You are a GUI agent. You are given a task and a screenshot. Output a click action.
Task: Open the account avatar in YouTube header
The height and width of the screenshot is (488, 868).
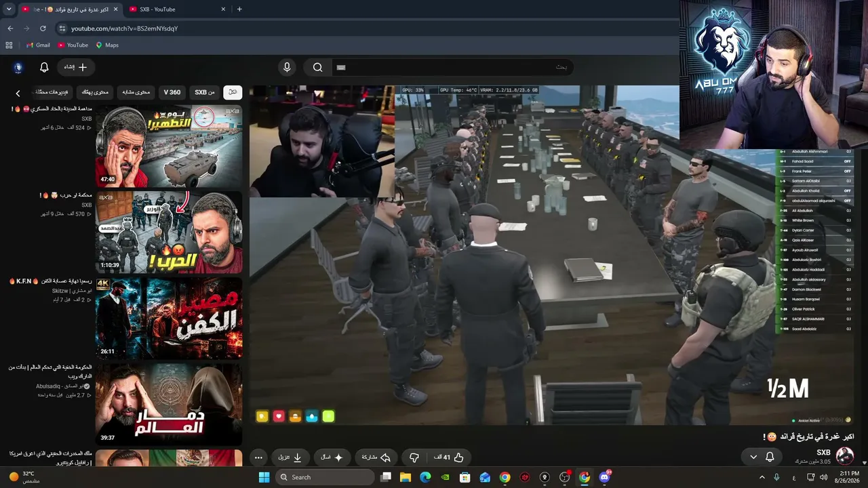(18, 67)
